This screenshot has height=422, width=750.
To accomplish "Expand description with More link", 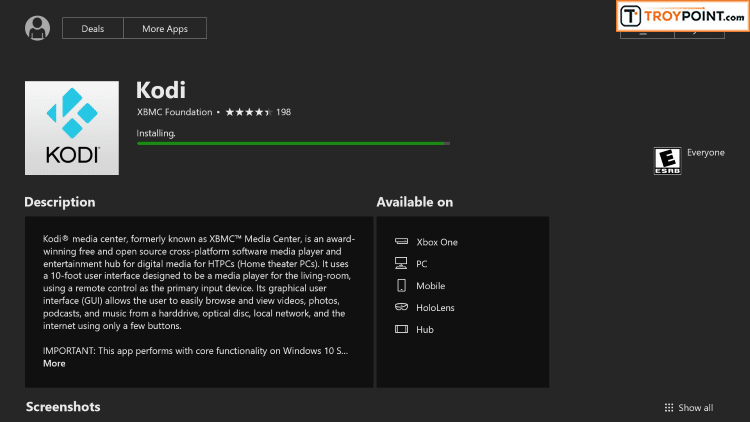I will point(54,363).
